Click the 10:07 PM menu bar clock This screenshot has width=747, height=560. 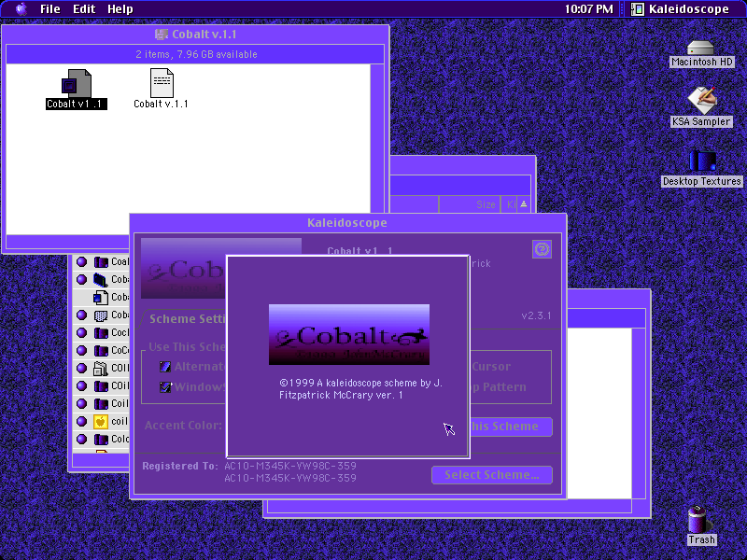point(589,9)
